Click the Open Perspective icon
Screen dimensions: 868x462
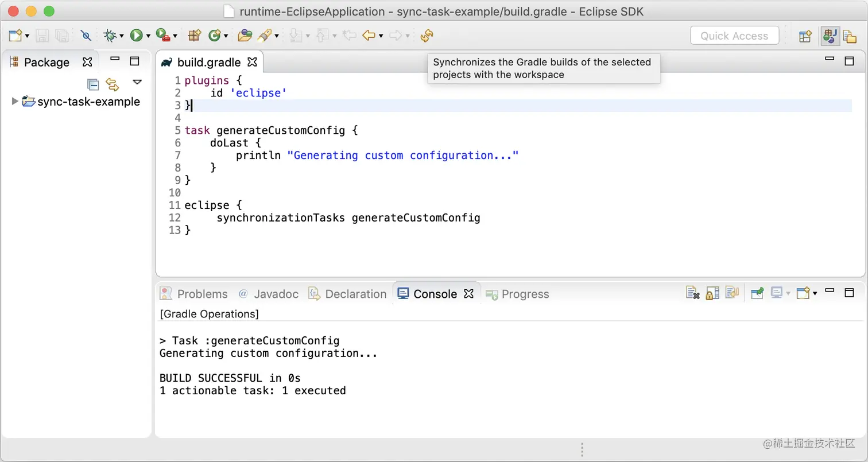point(805,36)
